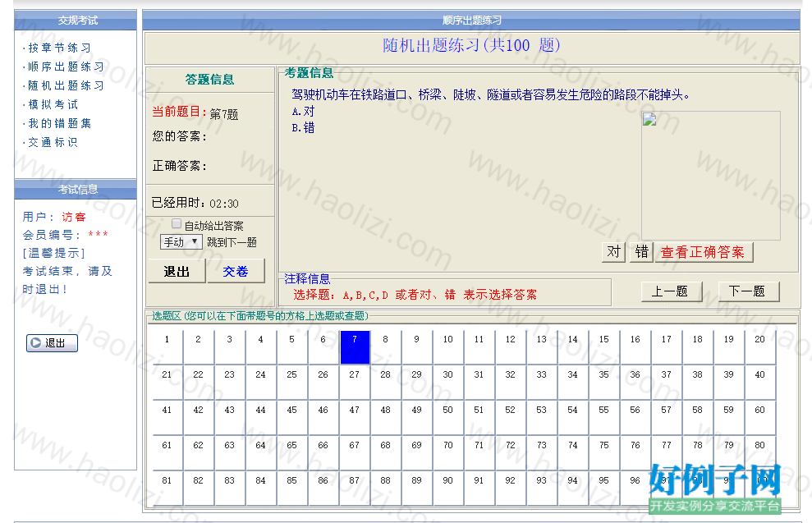812x523 pixels.
Task: Go to next question 下一题
Action: pos(748,291)
